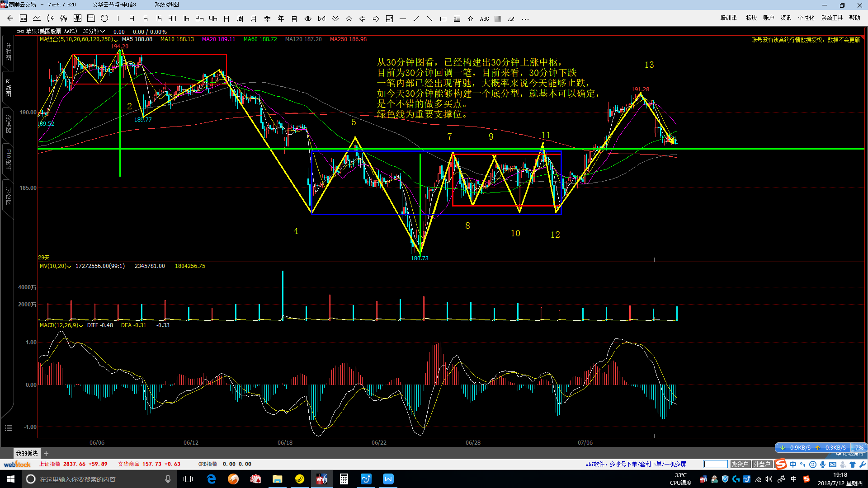
Task: Open the quote list toolbar icon
Action: (24, 19)
